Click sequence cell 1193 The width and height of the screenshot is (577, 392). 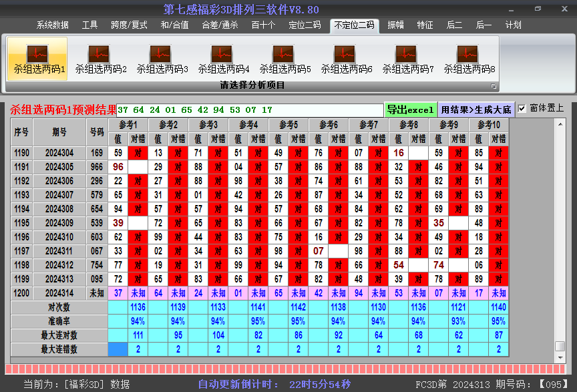pyautogui.click(x=22, y=195)
